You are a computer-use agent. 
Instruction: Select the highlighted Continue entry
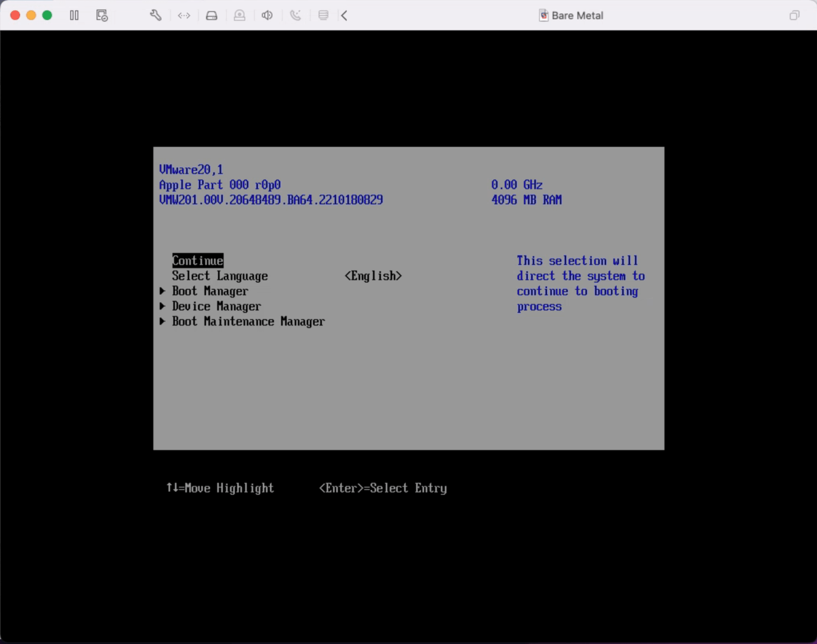tap(198, 261)
